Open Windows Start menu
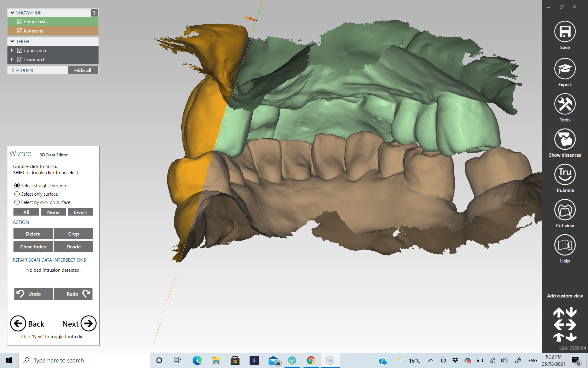Viewport: 588px width, 368px height. [x=9, y=360]
